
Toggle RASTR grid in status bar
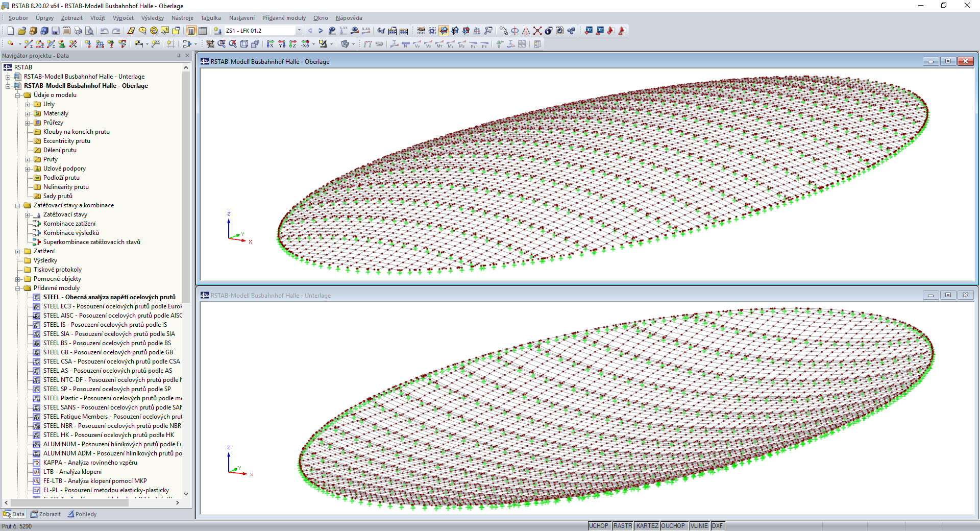tap(623, 526)
